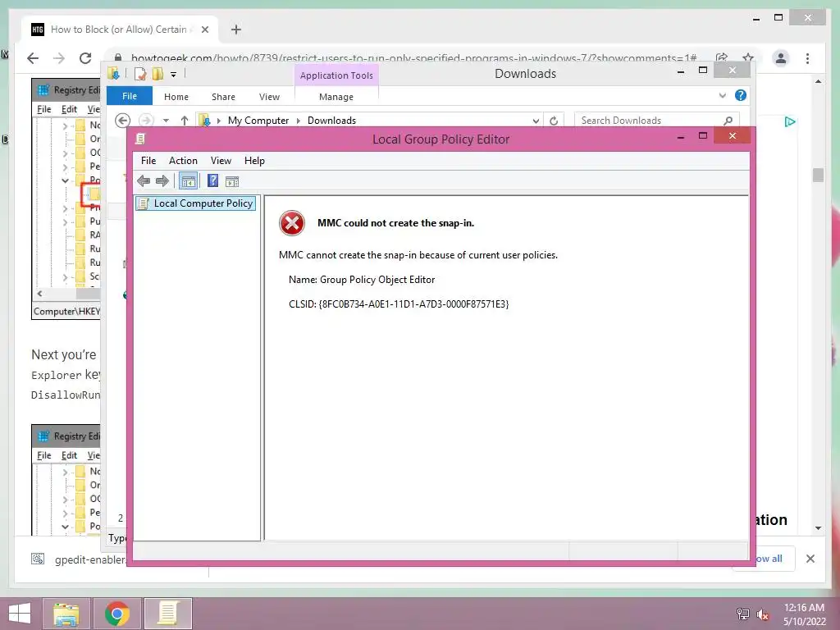This screenshot has width=840, height=630.
Task: Click the Forward arrow in Group Policy Editor toolbar
Action: tap(162, 181)
